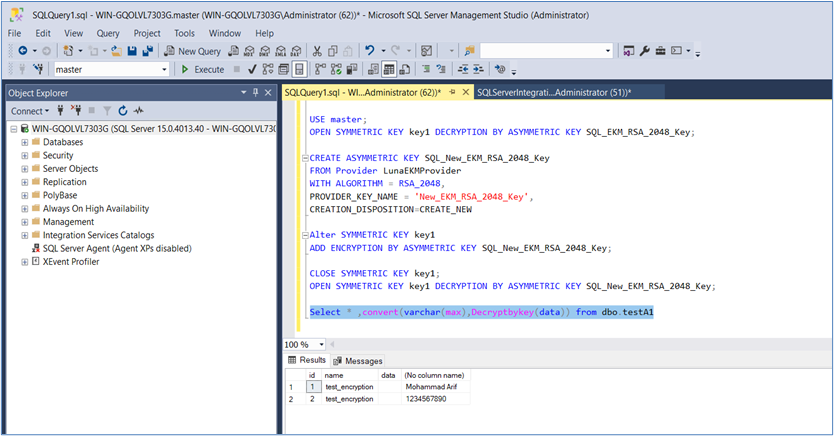This screenshot has width=834, height=436.
Task: Click the DMX query icon
Action: click(264, 51)
